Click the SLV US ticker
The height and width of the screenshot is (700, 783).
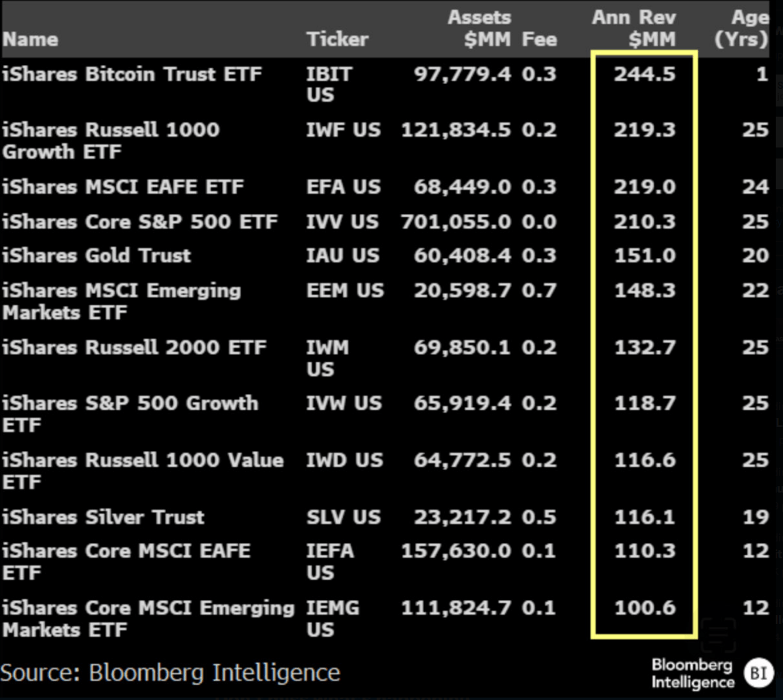[x=343, y=517]
